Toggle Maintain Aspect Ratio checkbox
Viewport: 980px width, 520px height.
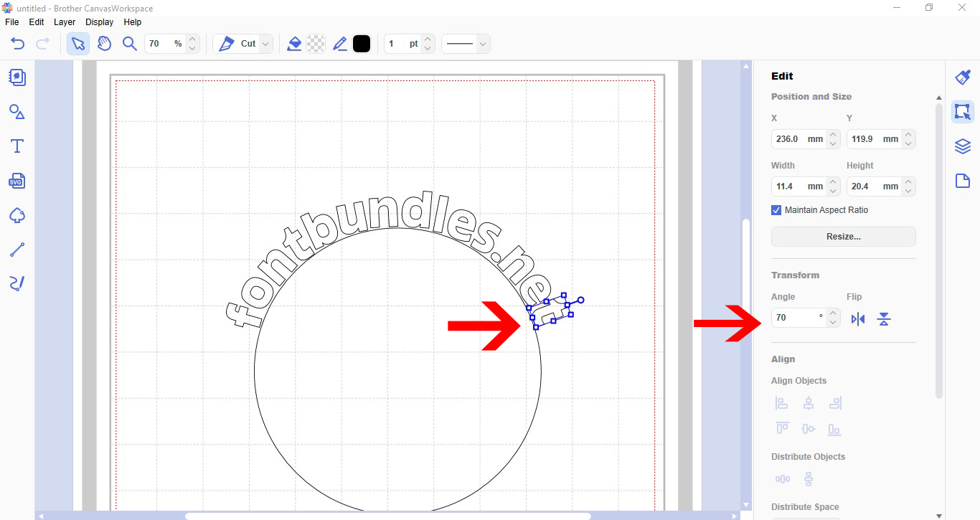[x=776, y=210]
